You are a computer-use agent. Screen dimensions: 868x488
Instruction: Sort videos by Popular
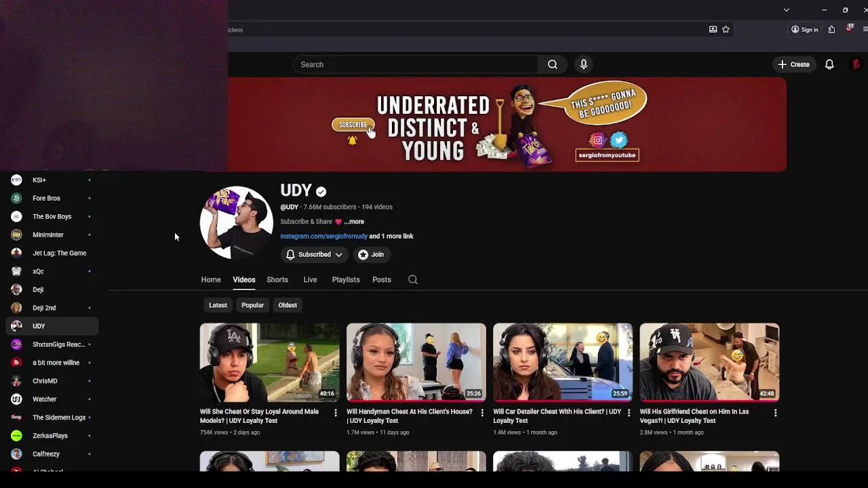pos(253,305)
